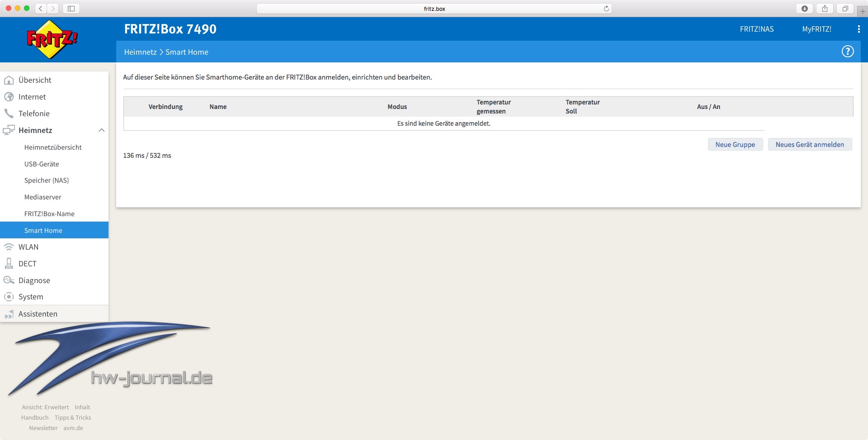Click the fritz.box address bar
This screenshot has width=868, height=440.
434,9
